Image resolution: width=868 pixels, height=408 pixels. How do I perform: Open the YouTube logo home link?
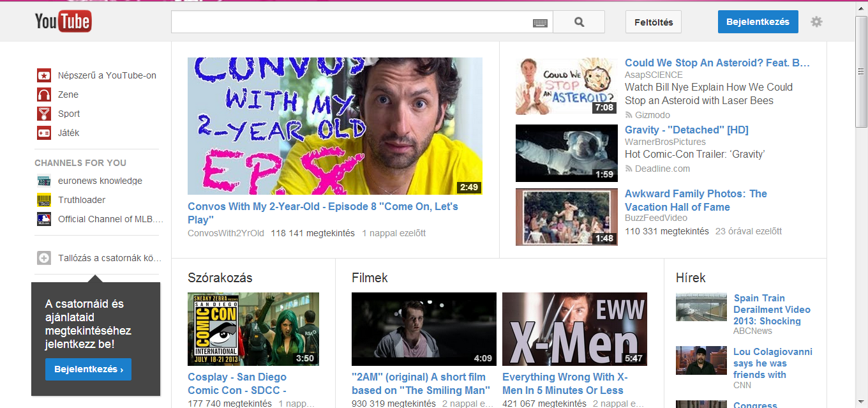[x=63, y=22]
